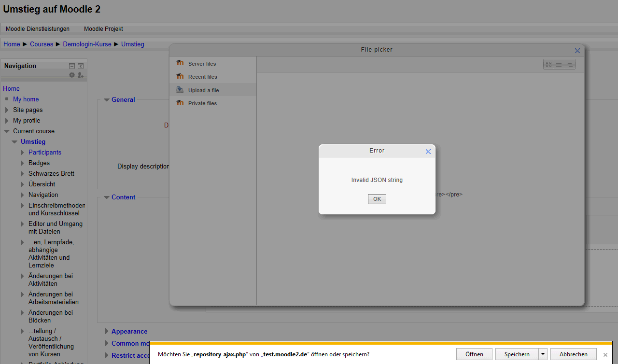Switch file picker to tree view
The height and width of the screenshot is (364, 618).
569,64
